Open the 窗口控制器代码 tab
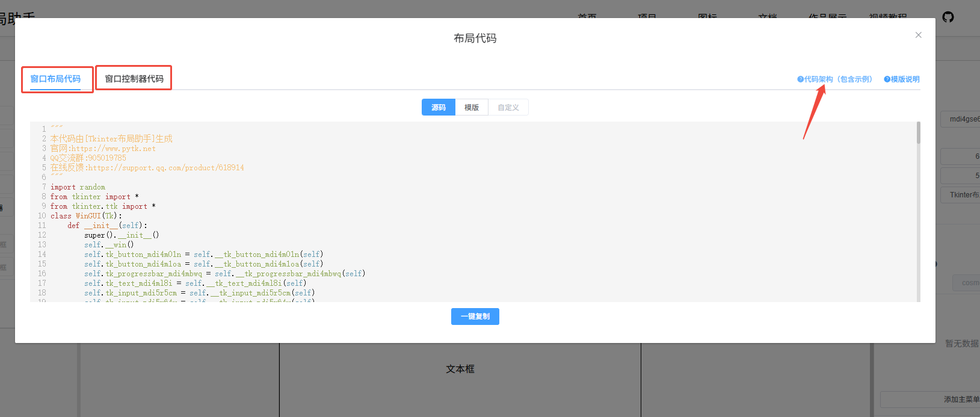Screen dimensions: 980x417 [x=134, y=79]
